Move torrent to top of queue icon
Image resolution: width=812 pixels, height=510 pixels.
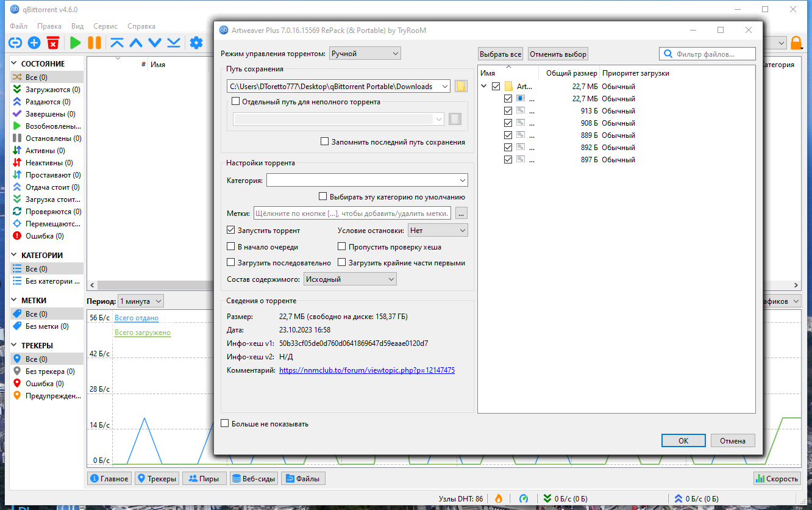point(116,43)
